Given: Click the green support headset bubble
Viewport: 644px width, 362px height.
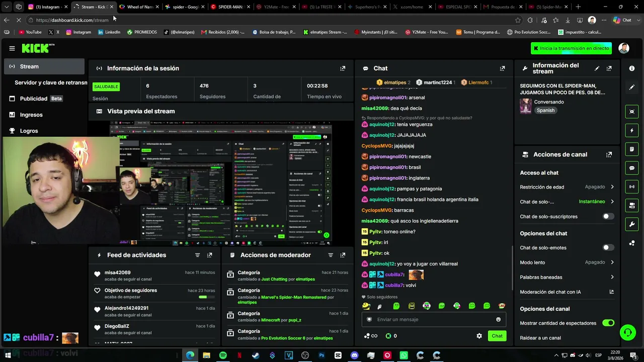Looking at the screenshot, I should [627, 332].
